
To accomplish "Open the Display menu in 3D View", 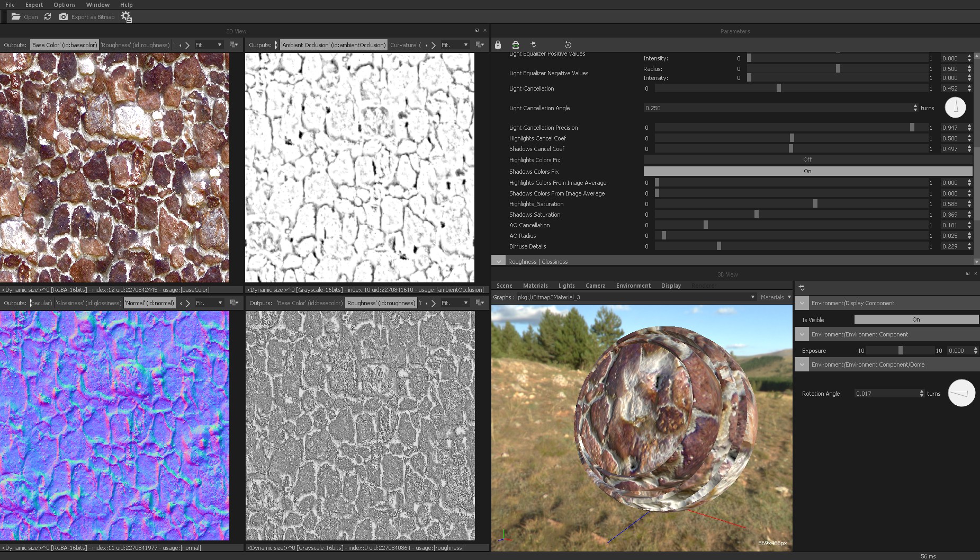I will click(671, 286).
